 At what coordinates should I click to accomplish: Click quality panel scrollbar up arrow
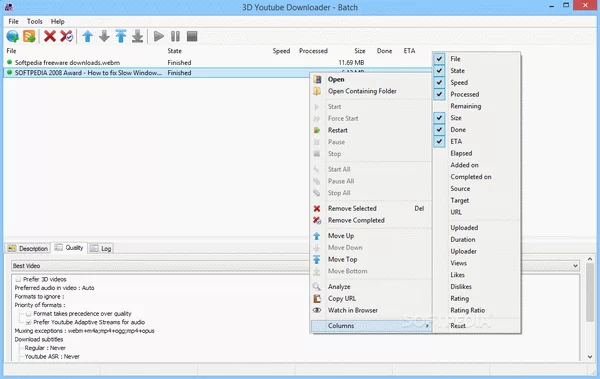(590, 259)
